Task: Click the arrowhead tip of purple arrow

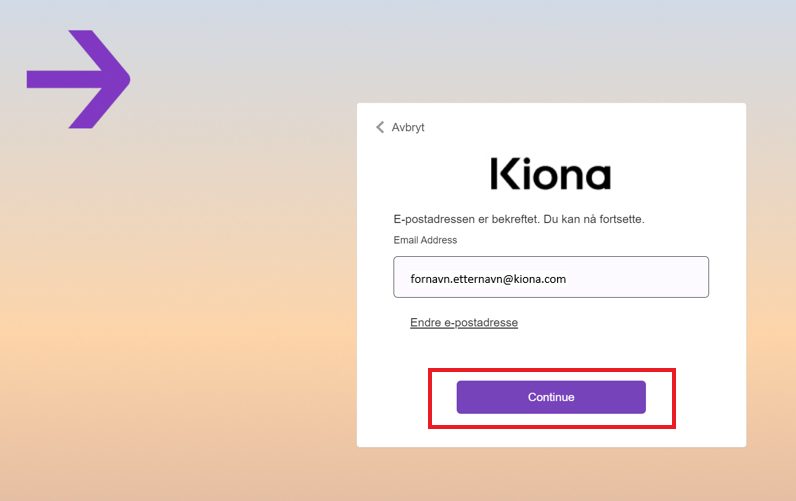Action: tap(124, 79)
